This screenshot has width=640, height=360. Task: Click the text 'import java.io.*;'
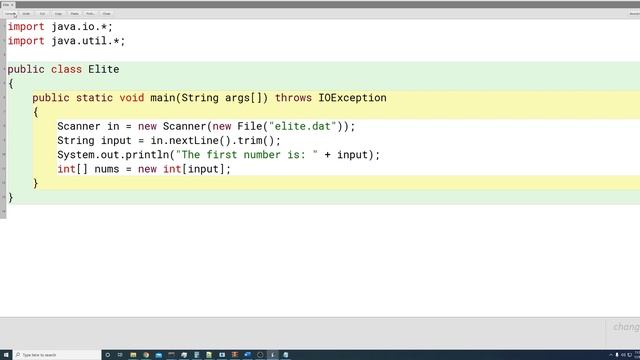point(60,27)
